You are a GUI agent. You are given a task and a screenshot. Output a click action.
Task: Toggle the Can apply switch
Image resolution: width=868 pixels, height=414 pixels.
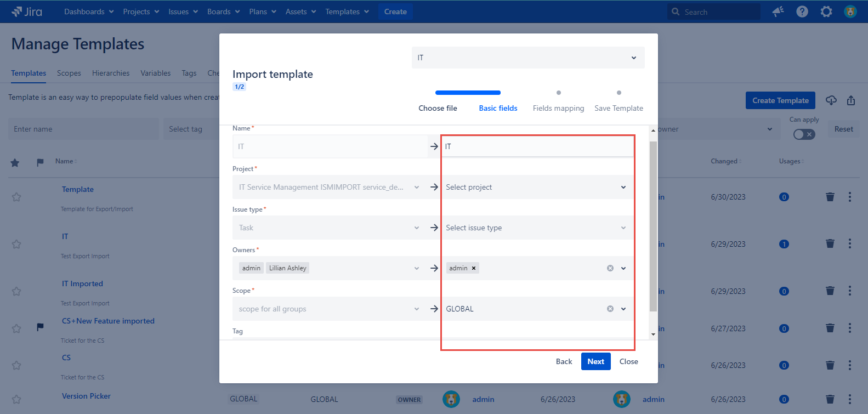click(804, 134)
